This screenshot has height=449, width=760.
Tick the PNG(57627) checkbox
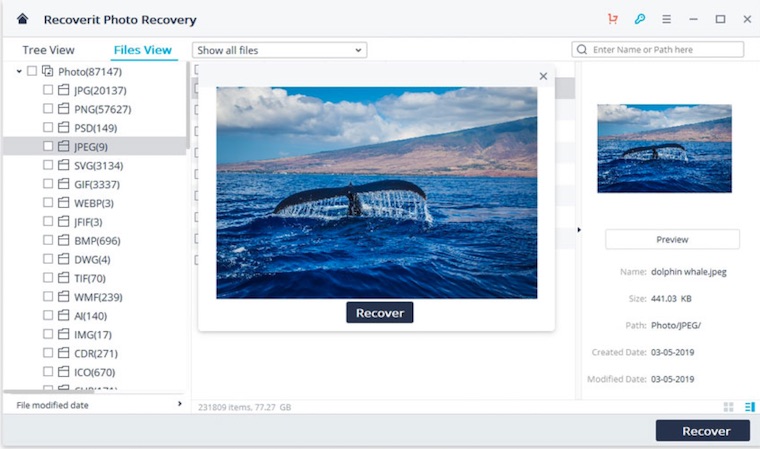[48, 109]
